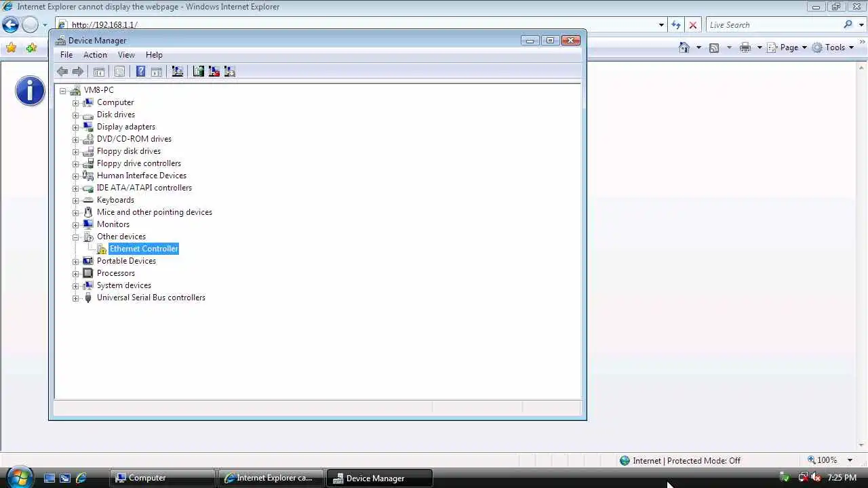This screenshot has height=488, width=868.
Task: Open the View menu in Device Manager
Action: [126, 55]
